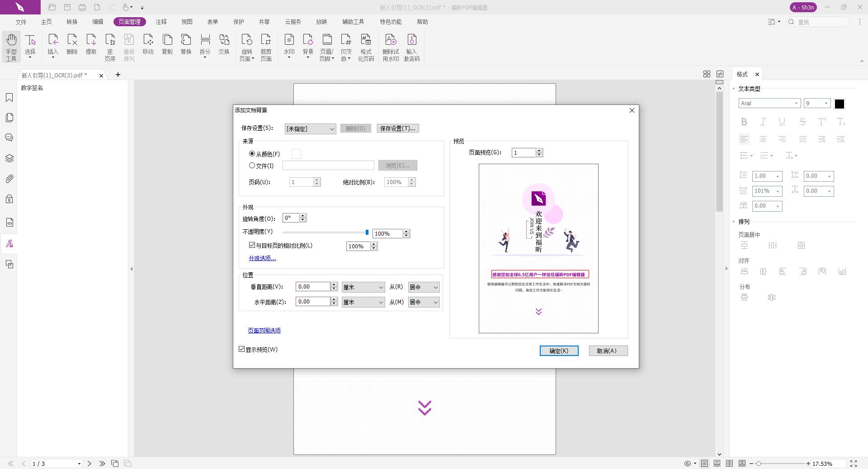Switch to the Protect (保护) ribbon tab
Screen dimensions: 868x469
coord(238,22)
